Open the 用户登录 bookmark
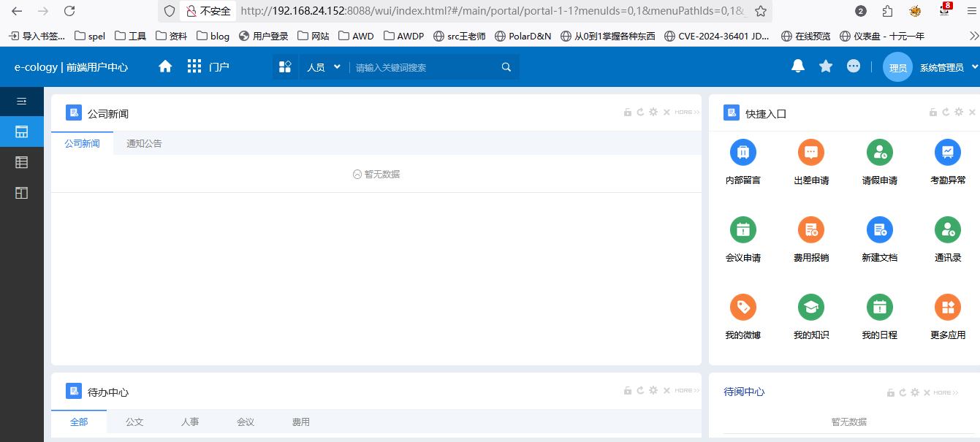The image size is (980, 442). click(264, 36)
